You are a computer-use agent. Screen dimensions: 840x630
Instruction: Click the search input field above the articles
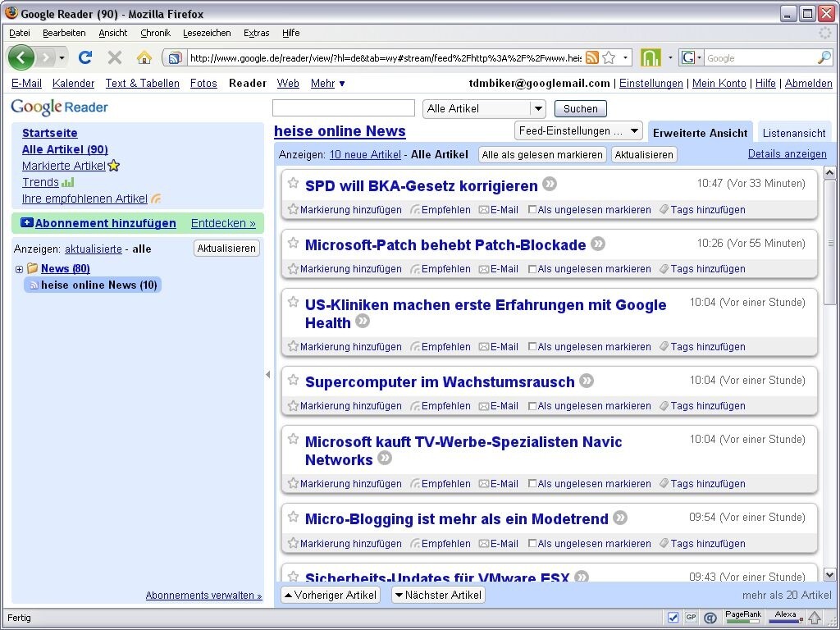pyautogui.click(x=343, y=108)
